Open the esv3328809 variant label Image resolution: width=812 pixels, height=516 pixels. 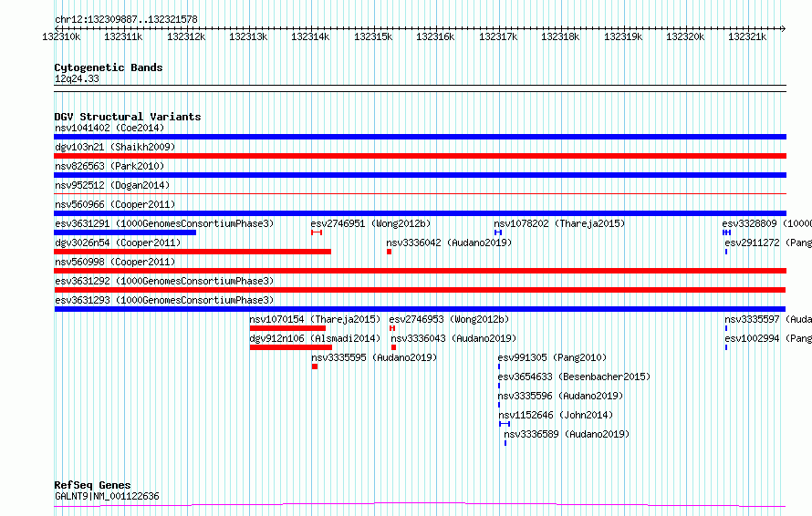[767, 223]
